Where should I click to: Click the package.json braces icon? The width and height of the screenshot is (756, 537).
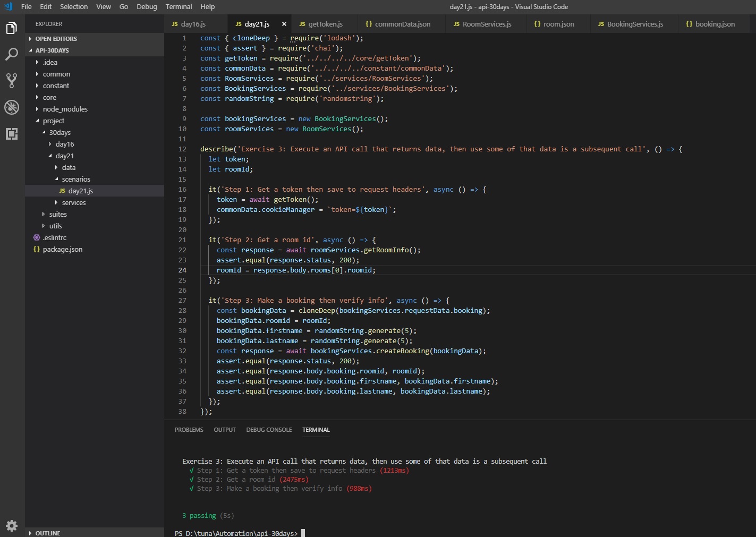click(37, 249)
